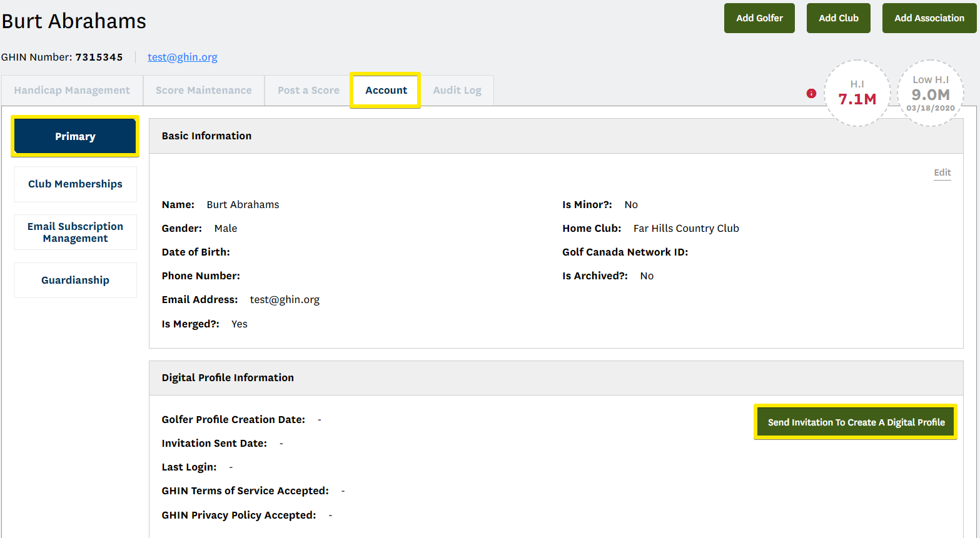Open the Guardianship section

[x=75, y=280]
